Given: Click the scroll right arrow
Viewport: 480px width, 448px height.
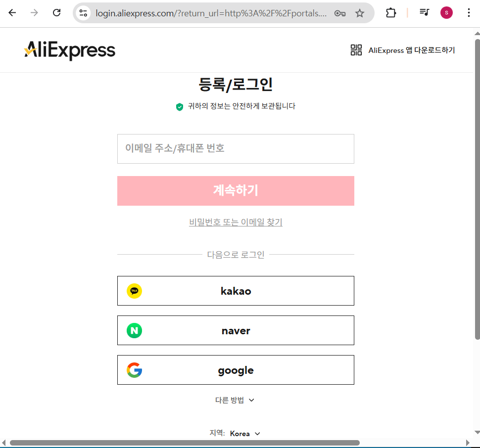Looking at the screenshot, I should (468, 443).
